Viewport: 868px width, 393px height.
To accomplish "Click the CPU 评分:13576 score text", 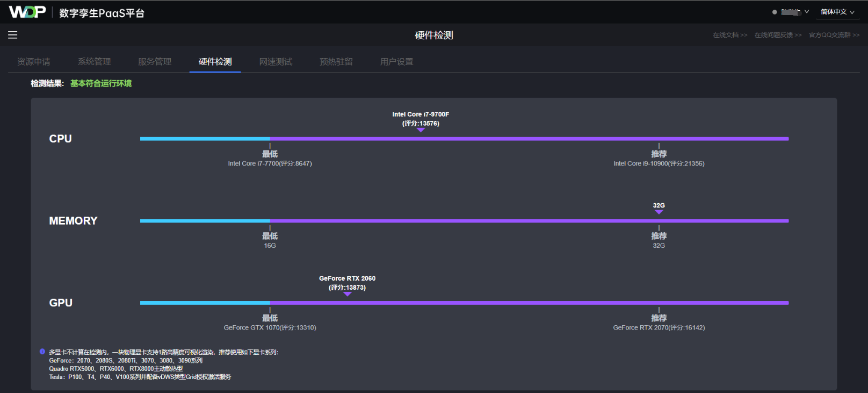I will tap(421, 123).
